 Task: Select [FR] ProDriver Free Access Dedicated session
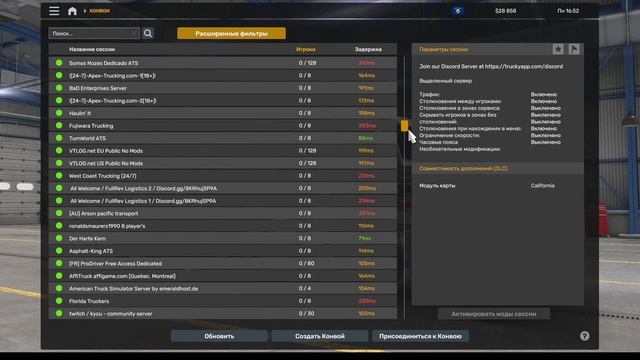[222, 263]
